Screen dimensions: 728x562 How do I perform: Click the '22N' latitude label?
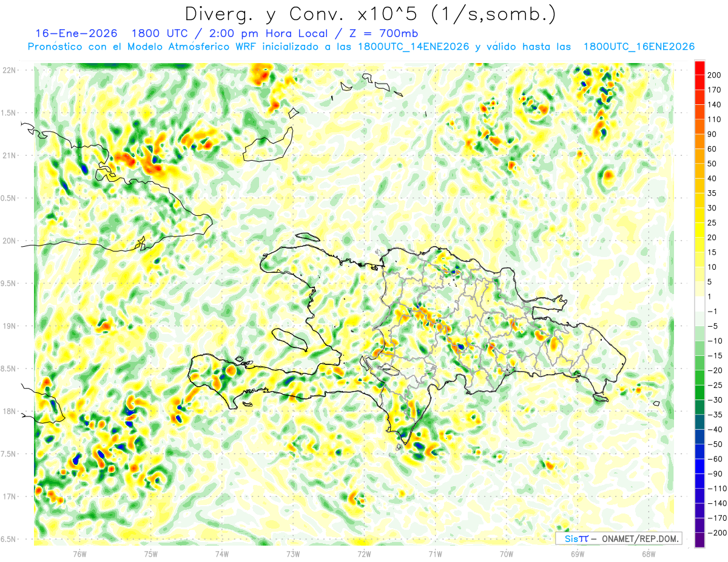(x=9, y=70)
